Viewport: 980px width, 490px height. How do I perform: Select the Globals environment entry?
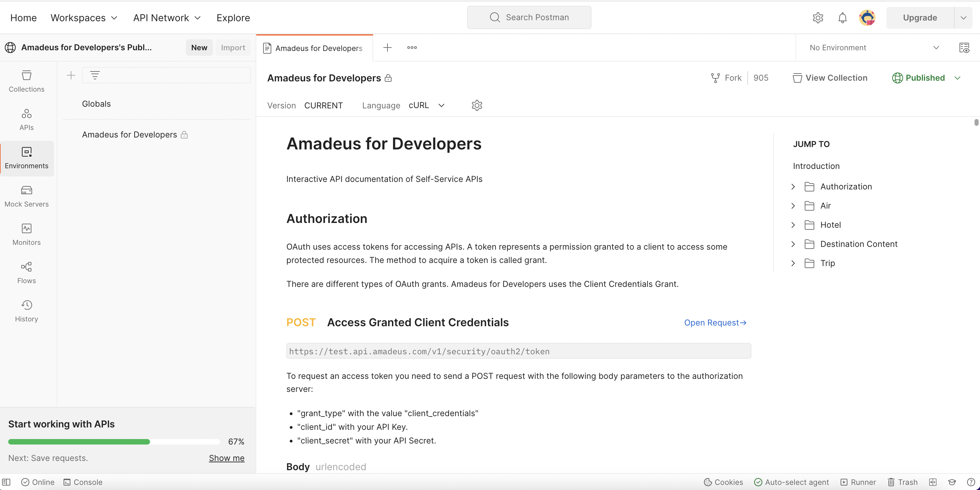pyautogui.click(x=96, y=104)
